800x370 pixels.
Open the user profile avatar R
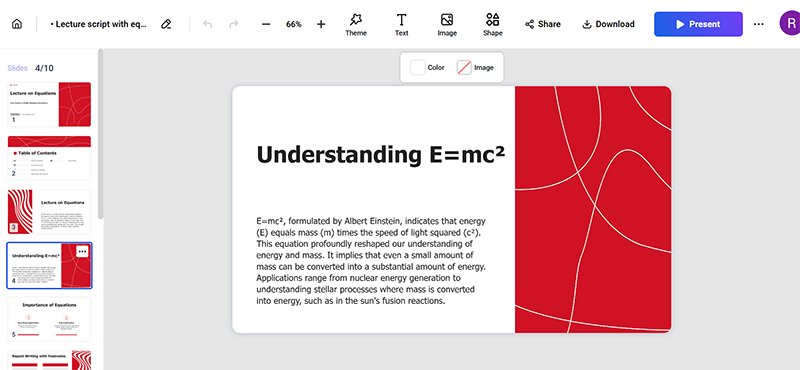[790, 23]
